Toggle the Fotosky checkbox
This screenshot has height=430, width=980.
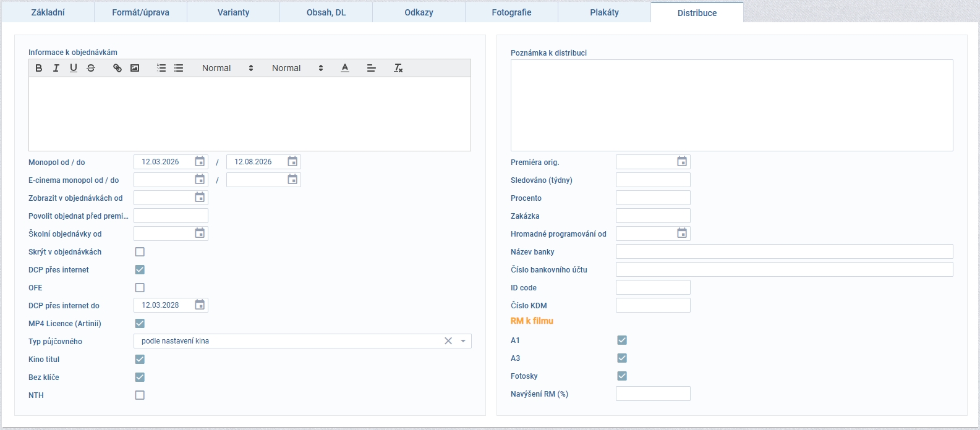point(622,376)
